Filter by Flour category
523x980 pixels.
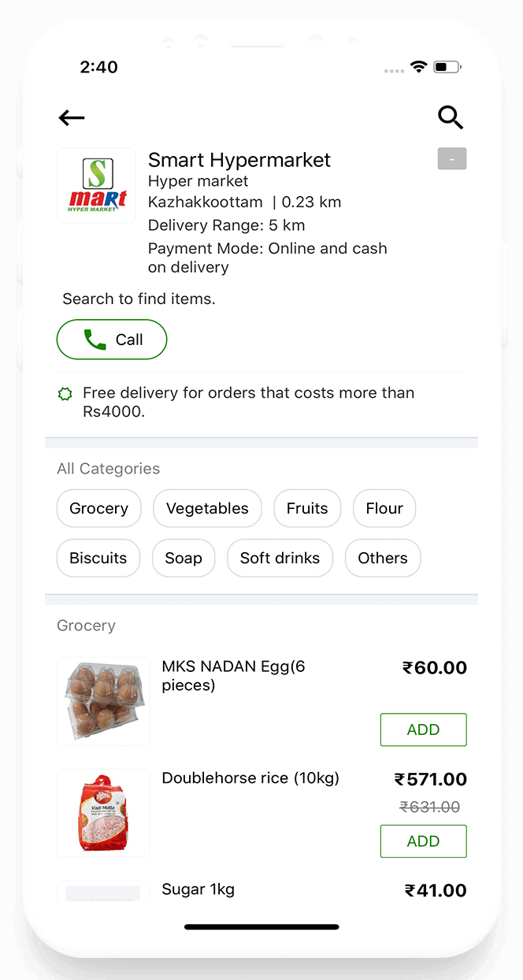coord(384,509)
